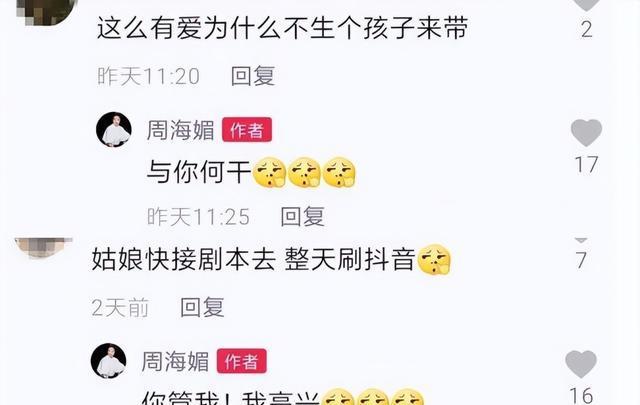640x405 pixels.
Task: Like the top comment with 2 likes
Action: click(x=586, y=5)
